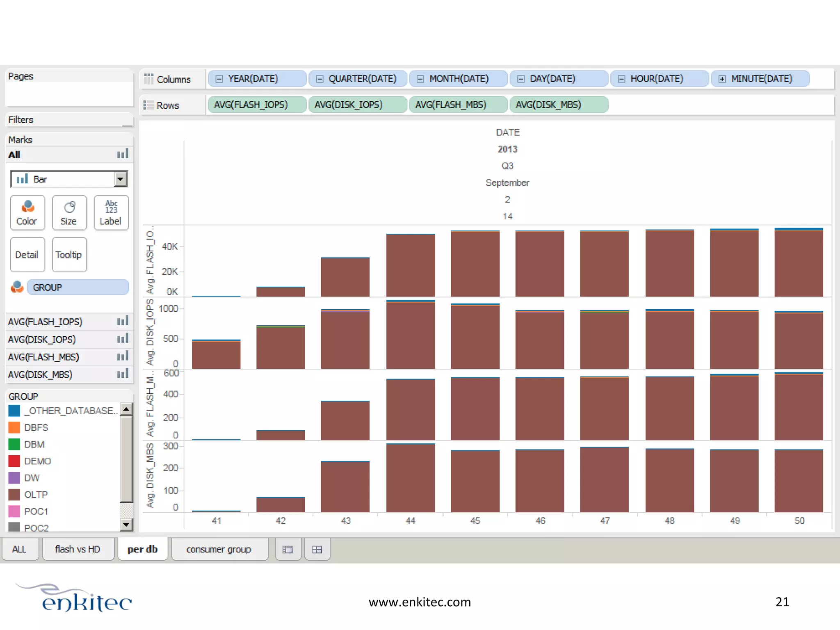Click the color icon left of GROUP pill
840x630 pixels.
point(17,287)
